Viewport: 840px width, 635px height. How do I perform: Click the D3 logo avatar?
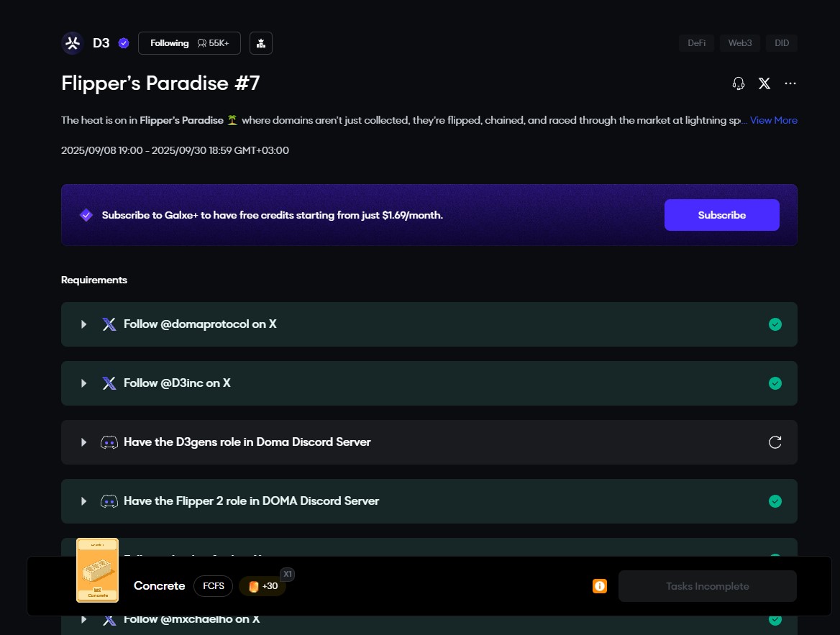(x=73, y=43)
